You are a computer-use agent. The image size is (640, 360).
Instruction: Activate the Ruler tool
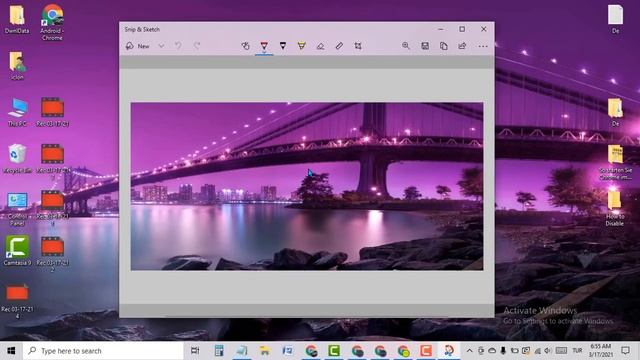tap(339, 46)
